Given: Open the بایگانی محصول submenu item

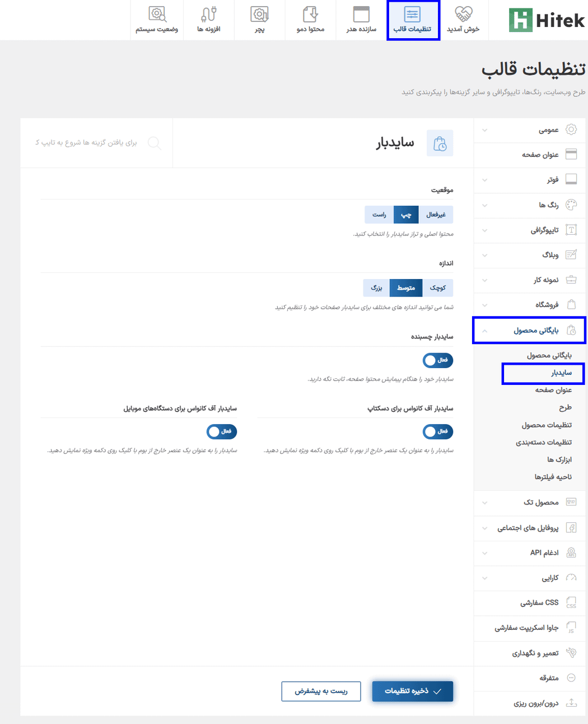Looking at the screenshot, I should [x=549, y=355].
